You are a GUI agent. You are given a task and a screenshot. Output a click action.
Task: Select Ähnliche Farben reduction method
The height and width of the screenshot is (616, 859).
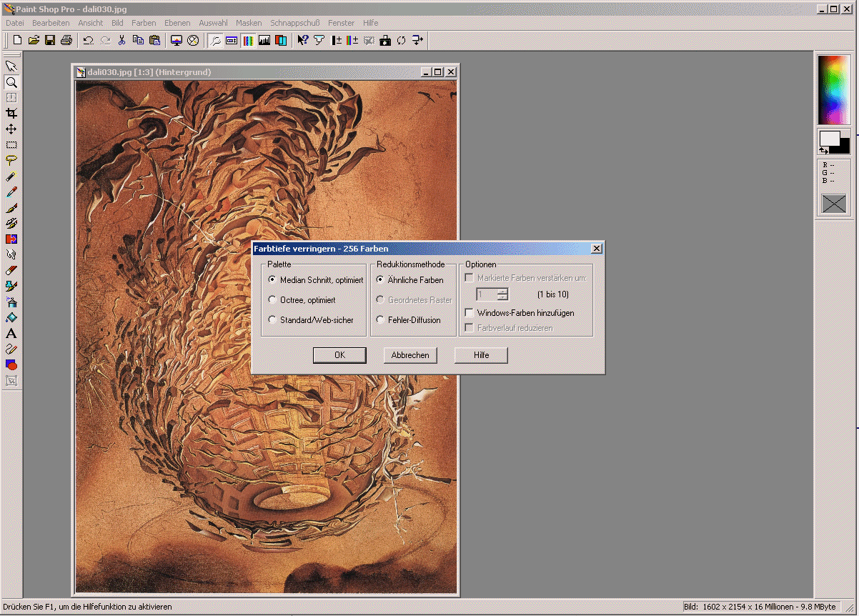click(410, 280)
